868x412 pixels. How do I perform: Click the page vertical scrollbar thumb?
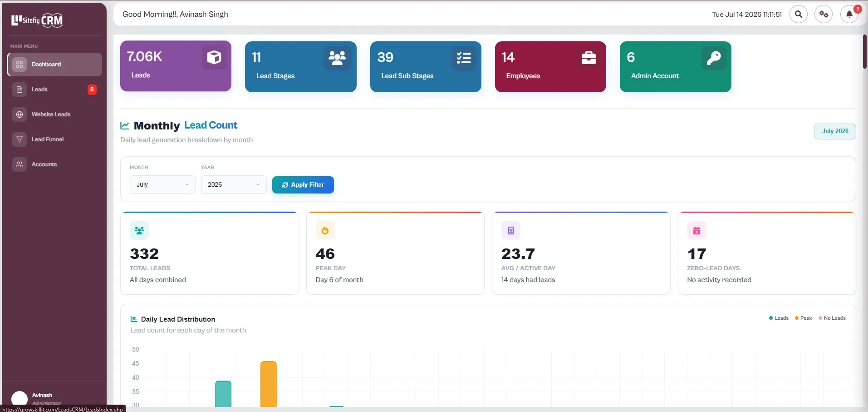point(865,51)
